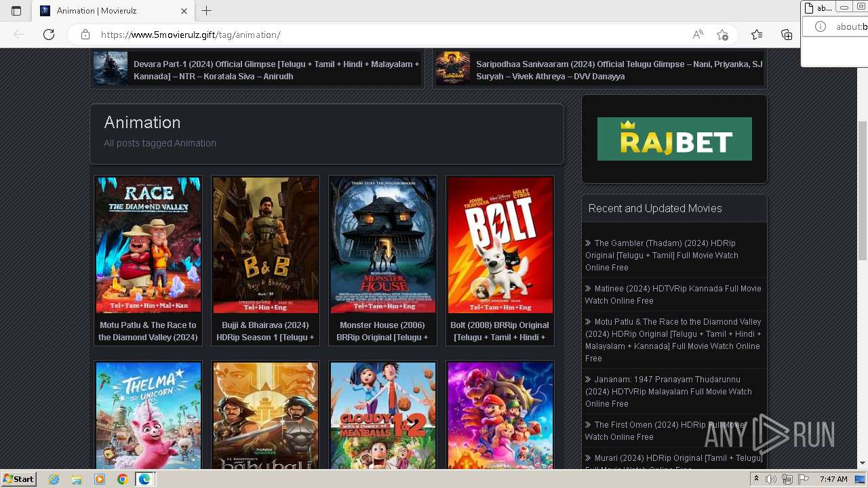
Task: View site information lock icon
Action: (x=85, y=35)
